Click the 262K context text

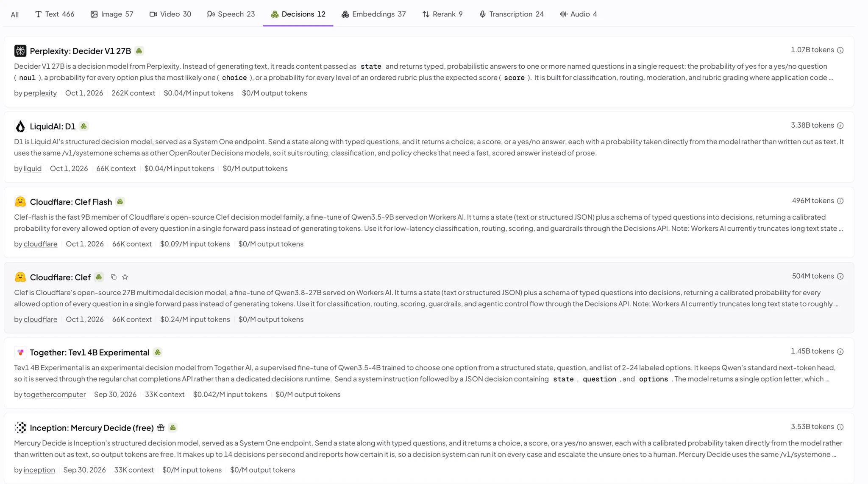click(134, 93)
